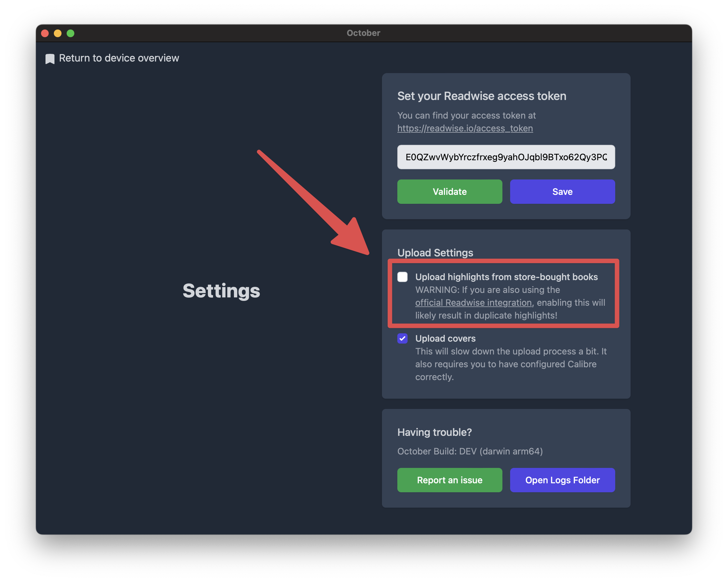This screenshot has width=728, height=582.
Task: Save the access token
Action: point(563,192)
